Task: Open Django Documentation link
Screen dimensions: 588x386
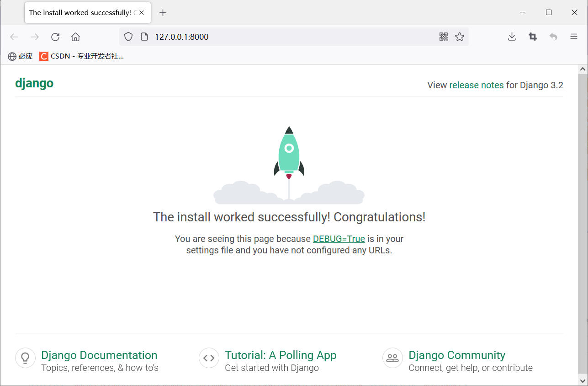Action: [x=99, y=355]
